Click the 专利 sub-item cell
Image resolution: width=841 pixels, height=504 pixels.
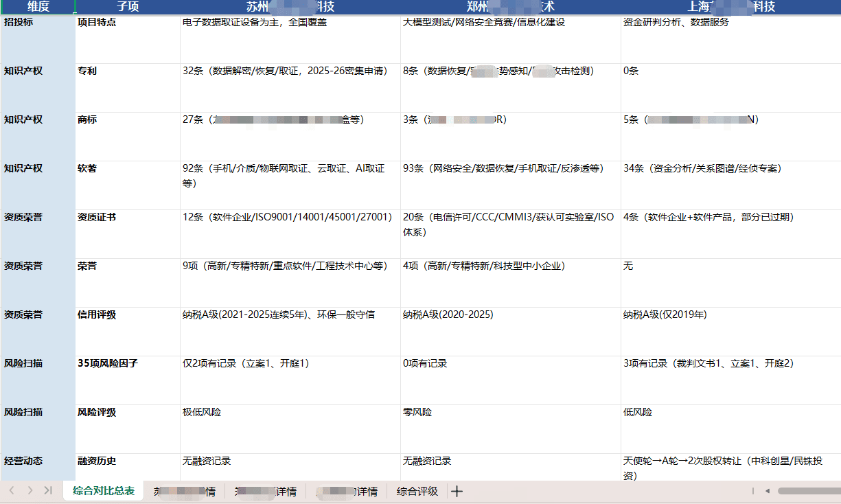tap(128, 88)
